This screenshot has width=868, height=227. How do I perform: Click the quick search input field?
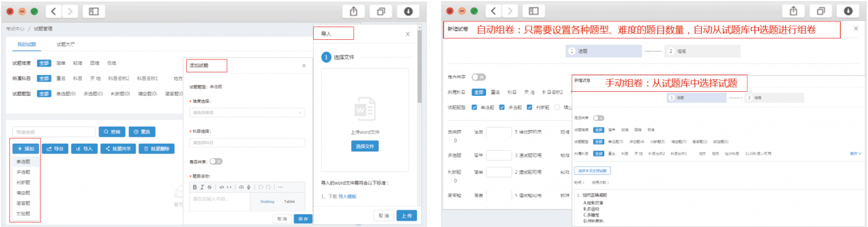pyautogui.click(x=54, y=132)
